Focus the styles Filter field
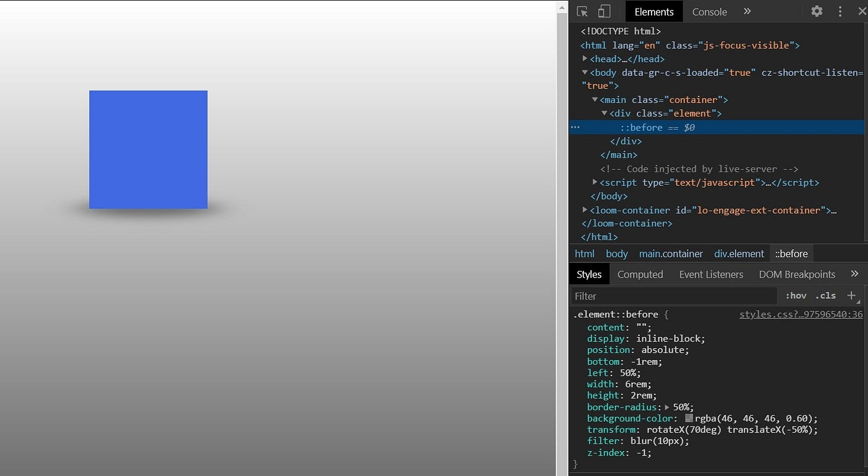This screenshot has height=476, width=868. click(673, 296)
